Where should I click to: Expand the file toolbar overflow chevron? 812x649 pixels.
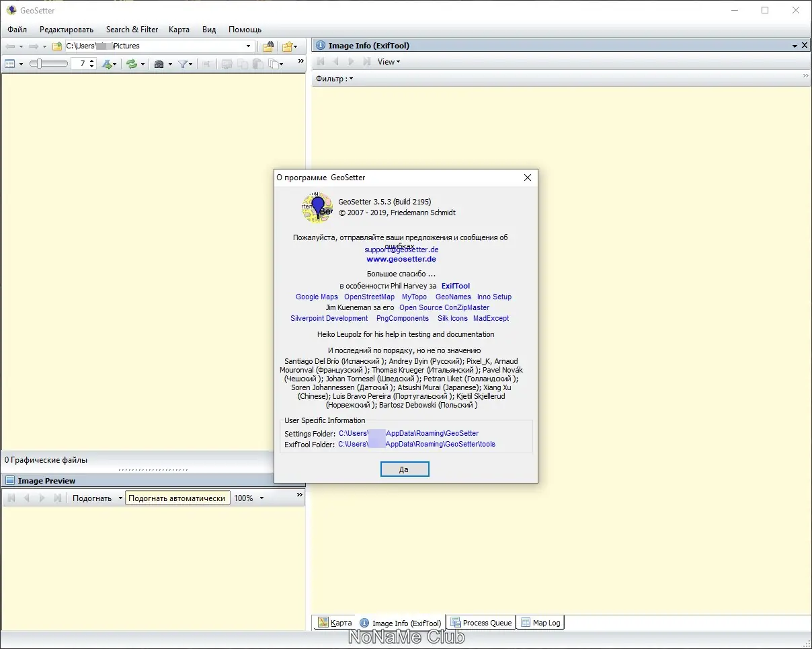pyautogui.click(x=300, y=61)
